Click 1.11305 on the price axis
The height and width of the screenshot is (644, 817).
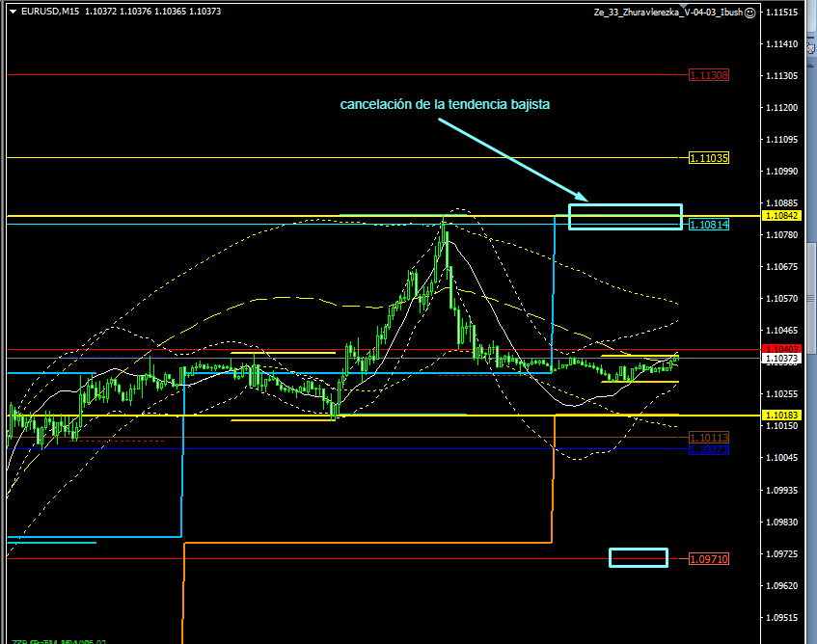click(781, 76)
